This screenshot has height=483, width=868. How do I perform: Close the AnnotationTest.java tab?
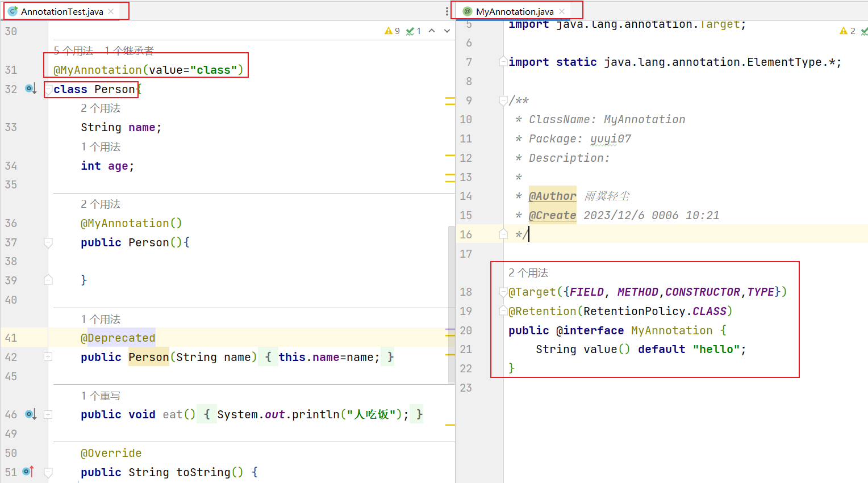coord(111,11)
